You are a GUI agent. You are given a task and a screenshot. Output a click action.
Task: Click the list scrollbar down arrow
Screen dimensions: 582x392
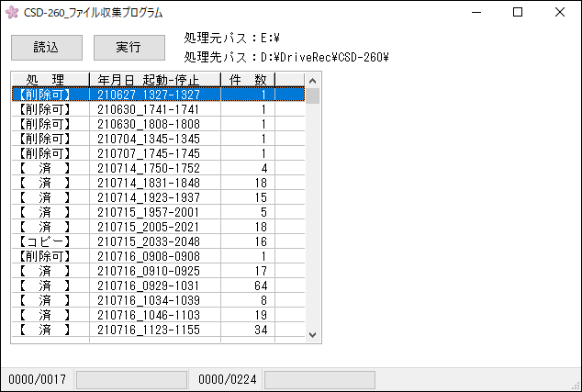tap(312, 335)
